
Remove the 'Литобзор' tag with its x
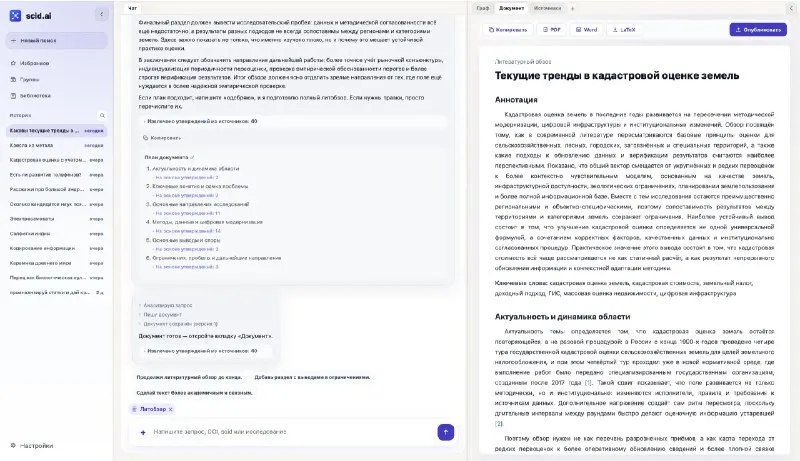point(171,409)
